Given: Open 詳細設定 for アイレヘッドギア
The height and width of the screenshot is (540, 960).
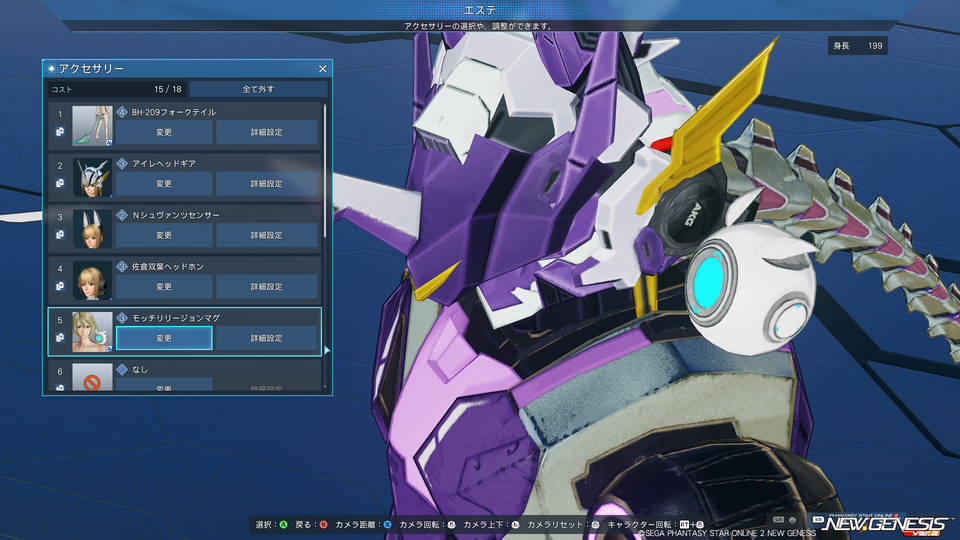Looking at the screenshot, I should point(266,184).
